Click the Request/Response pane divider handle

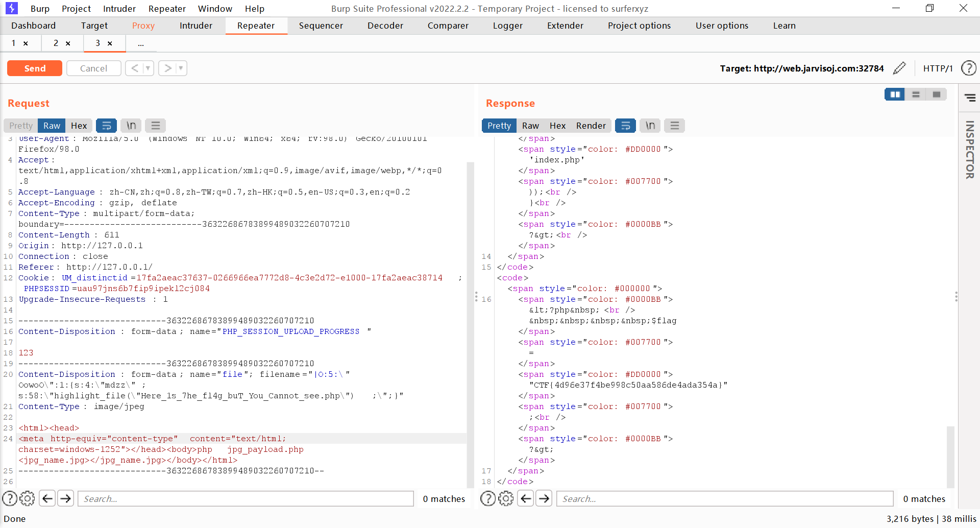[x=476, y=296]
